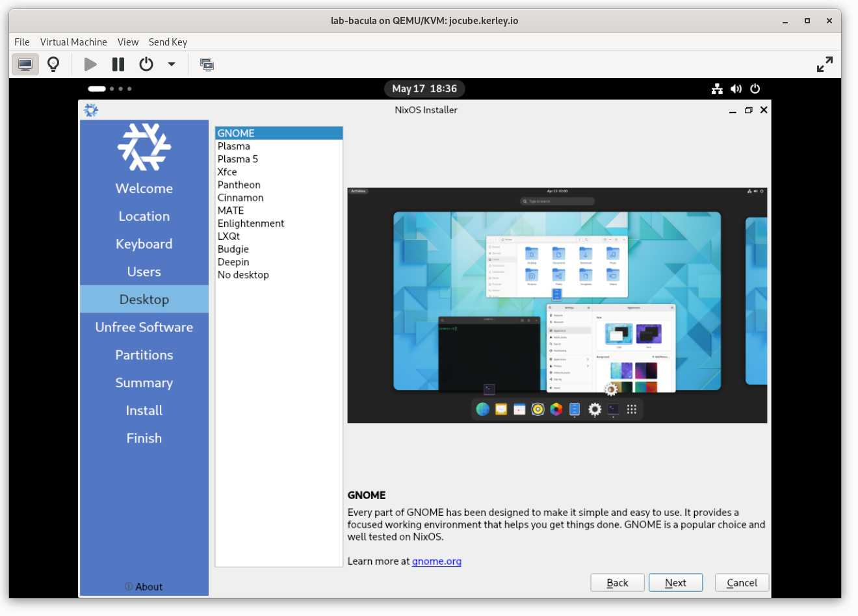Select Xfce desktop option

click(279, 172)
